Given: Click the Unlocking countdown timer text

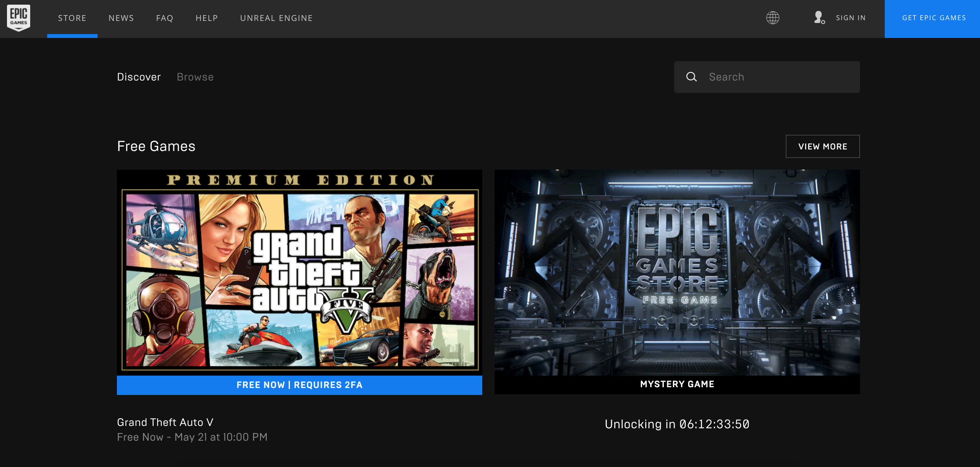Looking at the screenshot, I should [x=677, y=424].
